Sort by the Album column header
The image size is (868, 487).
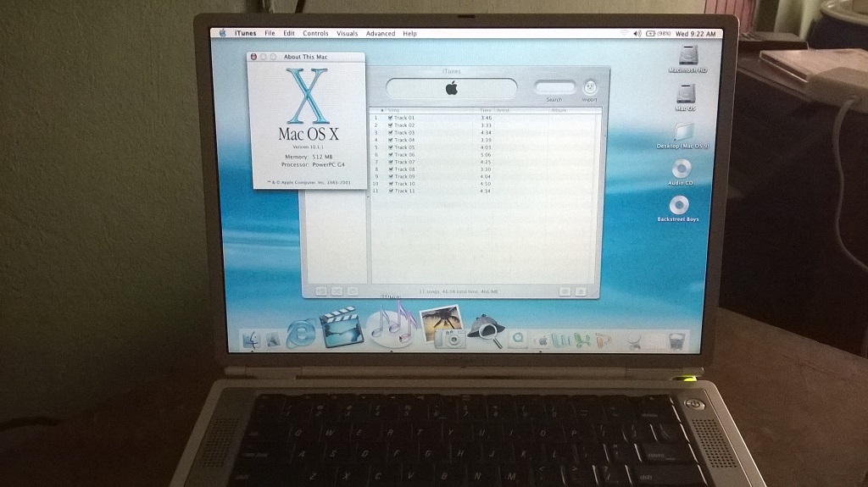(575, 111)
